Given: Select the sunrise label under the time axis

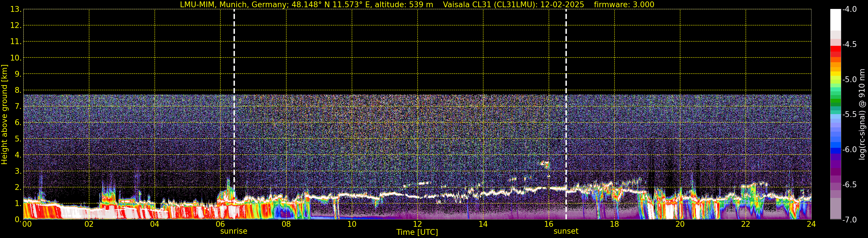Looking at the screenshot, I should click(x=233, y=231).
